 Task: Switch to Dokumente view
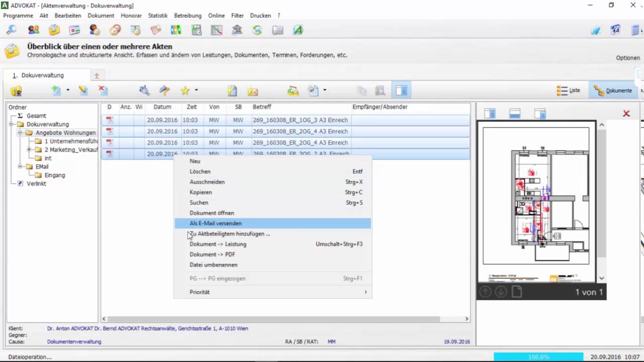coord(613,90)
